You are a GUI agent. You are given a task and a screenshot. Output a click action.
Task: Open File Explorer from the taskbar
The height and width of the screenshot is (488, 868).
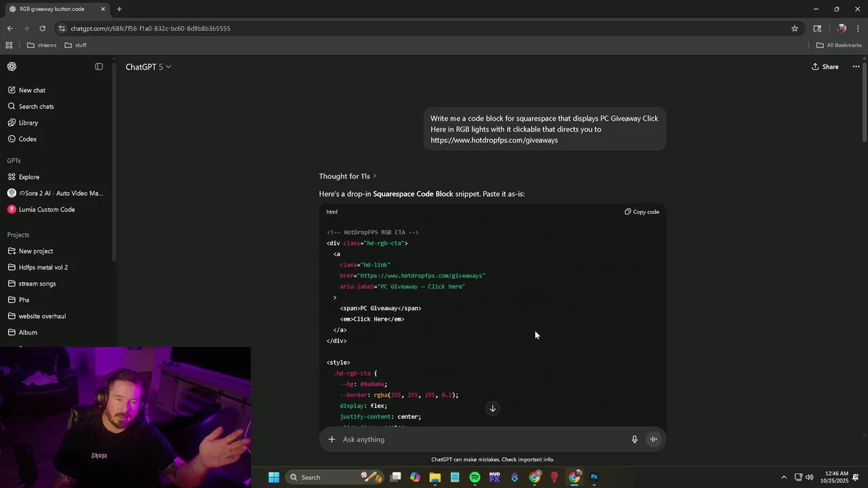(x=435, y=477)
